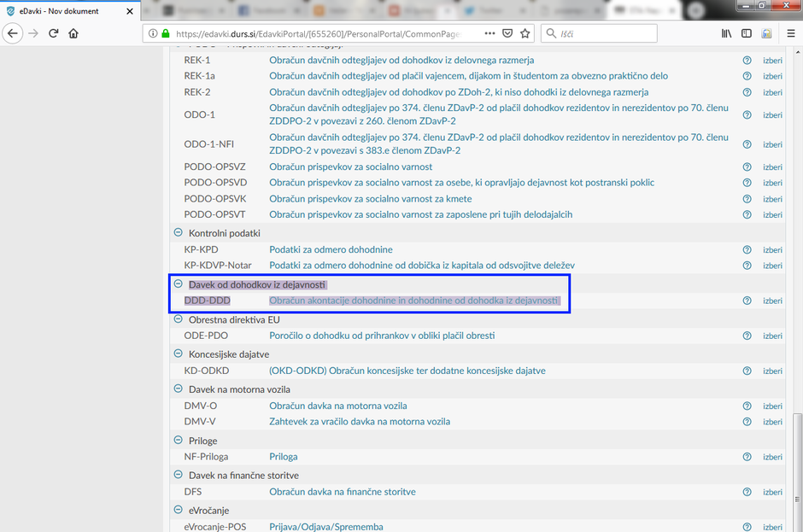Open help for DMV-O form
The height and width of the screenshot is (532, 803).
coord(747,406)
